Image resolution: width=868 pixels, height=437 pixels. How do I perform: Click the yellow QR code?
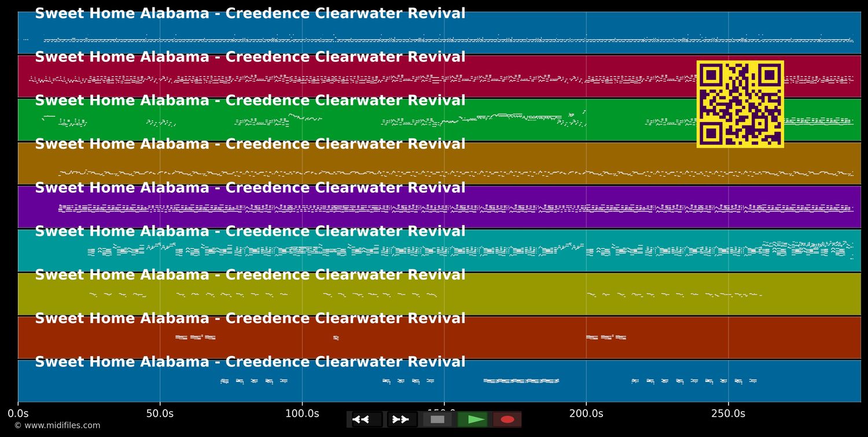pos(740,104)
